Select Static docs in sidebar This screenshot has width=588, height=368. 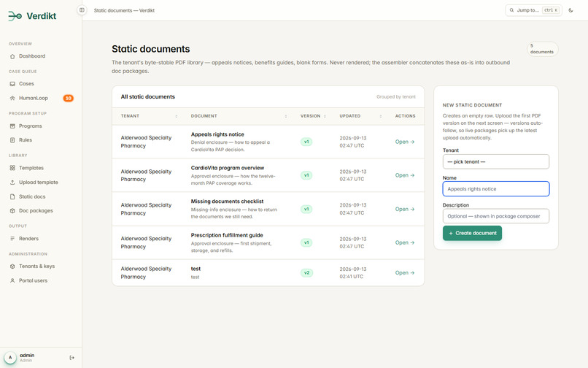pyautogui.click(x=32, y=196)
